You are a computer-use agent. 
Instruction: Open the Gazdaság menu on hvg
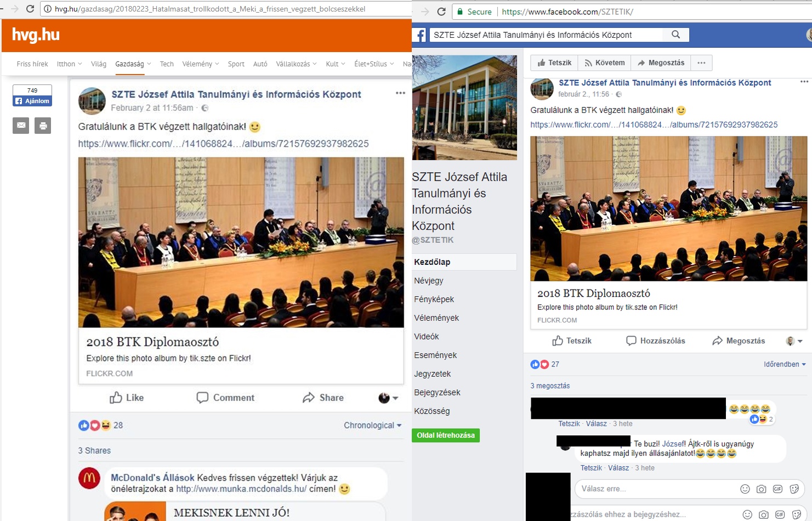[133, 64]
